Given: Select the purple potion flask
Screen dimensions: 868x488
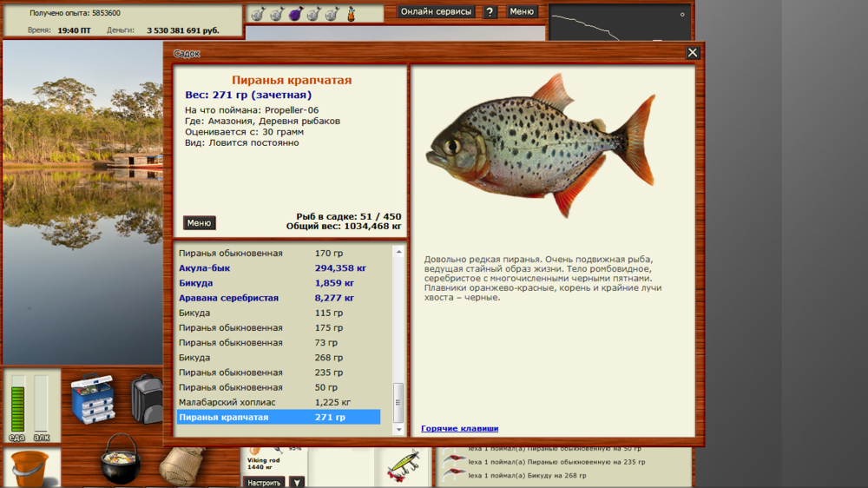Looking at the screenshot, I should click(x=295, y=14).
